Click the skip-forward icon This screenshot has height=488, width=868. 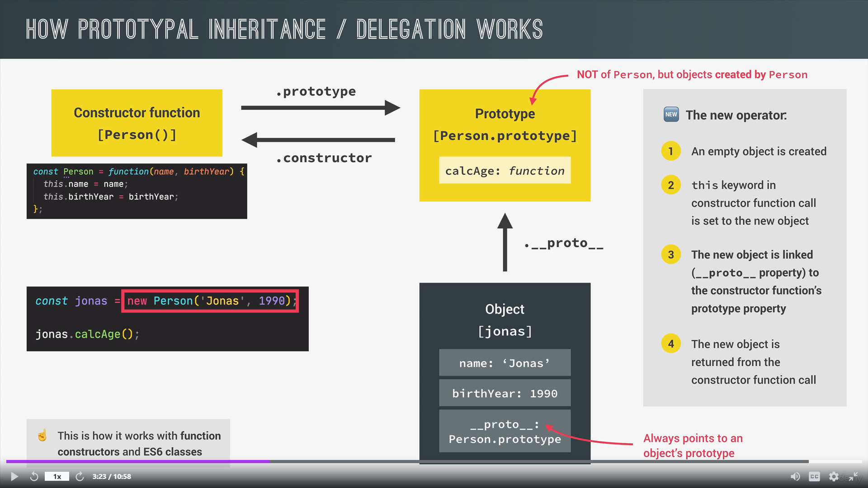(x=80, y=477)
